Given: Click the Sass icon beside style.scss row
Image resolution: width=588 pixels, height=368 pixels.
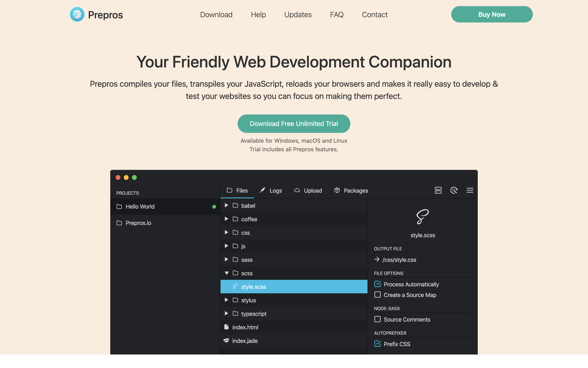Looking at the screenshot, I should 235,286.
